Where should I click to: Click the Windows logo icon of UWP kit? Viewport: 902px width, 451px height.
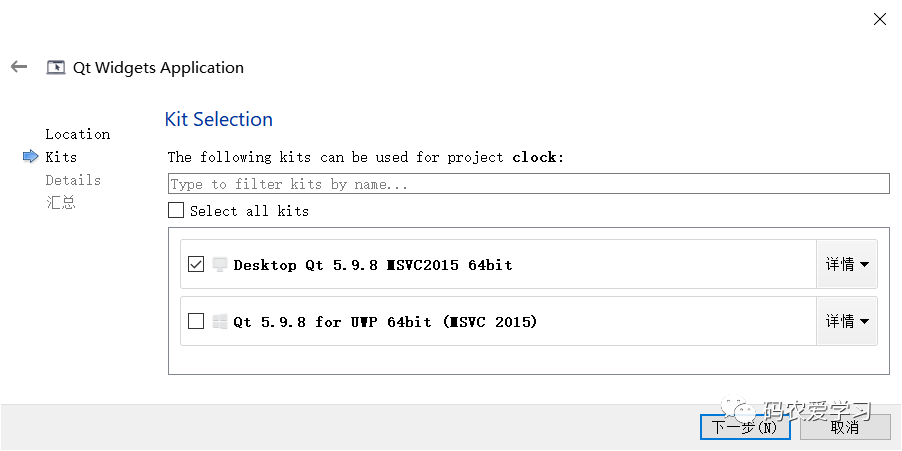pos(219,322)
